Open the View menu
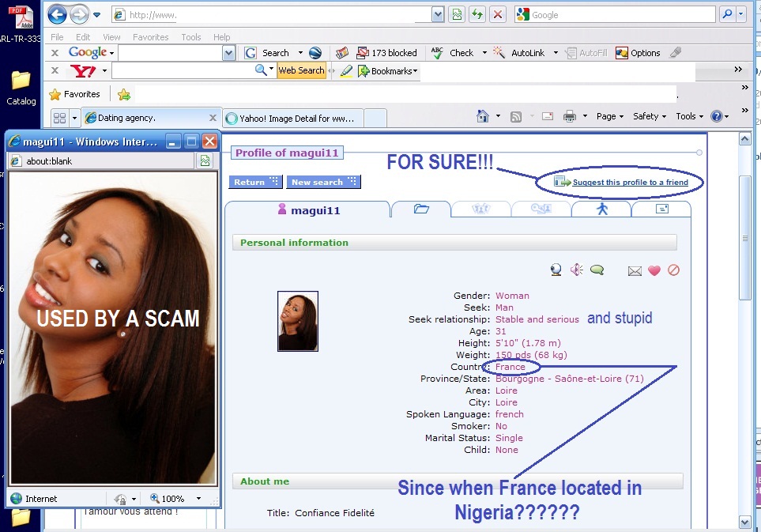This screenshot has height=532, width=761. tap(111, 37)
